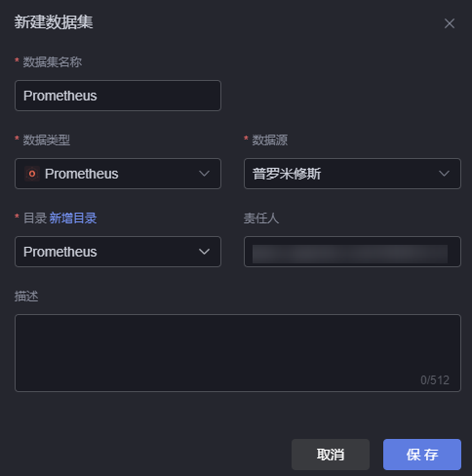Image resolution: width=472 pixels, height=476 pixels.
Task: Click the 数据源 field label
Action: tap(270, 140)
